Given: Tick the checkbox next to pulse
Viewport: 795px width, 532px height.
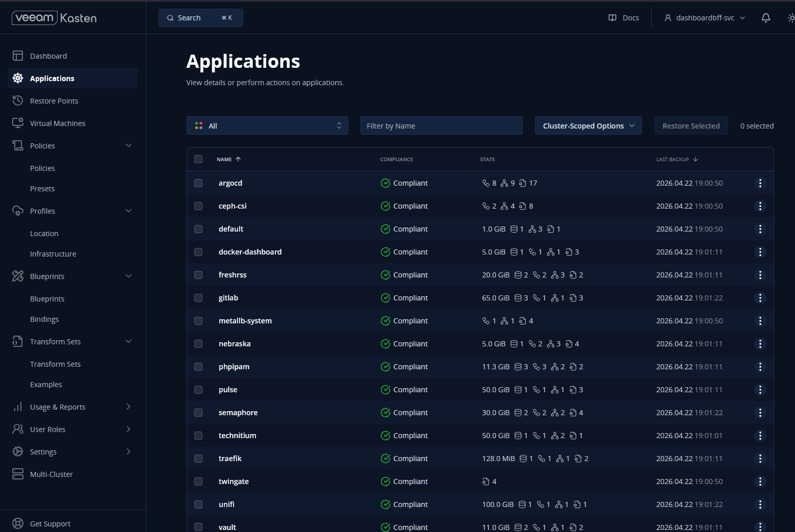Looking at the screenshot, I should click(198, 390).
